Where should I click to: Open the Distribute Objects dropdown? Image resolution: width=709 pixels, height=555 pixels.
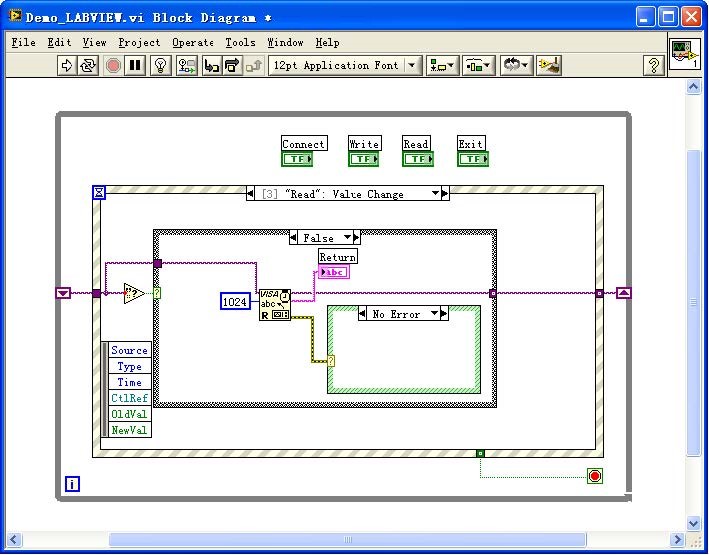(x=478, y=66)
